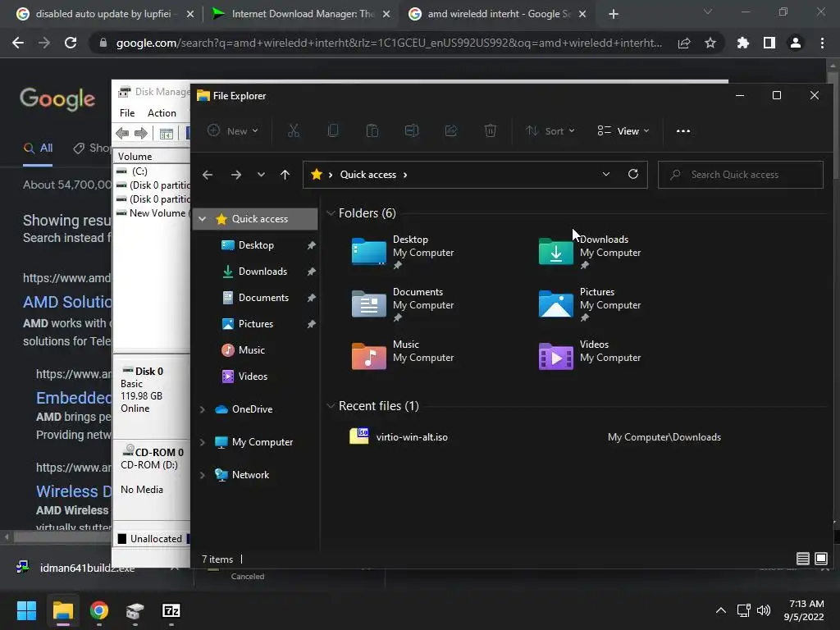Open Chrome three-dot menu

click(x=822, y=43)
